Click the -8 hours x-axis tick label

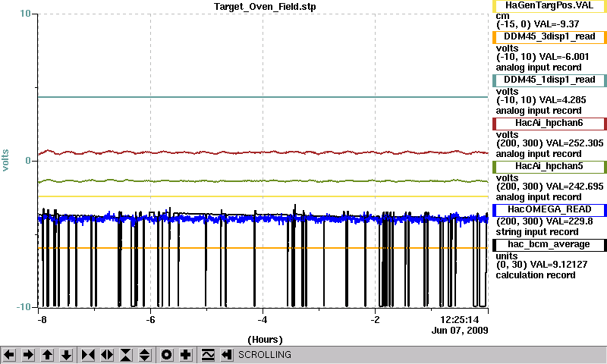point(42,320)
